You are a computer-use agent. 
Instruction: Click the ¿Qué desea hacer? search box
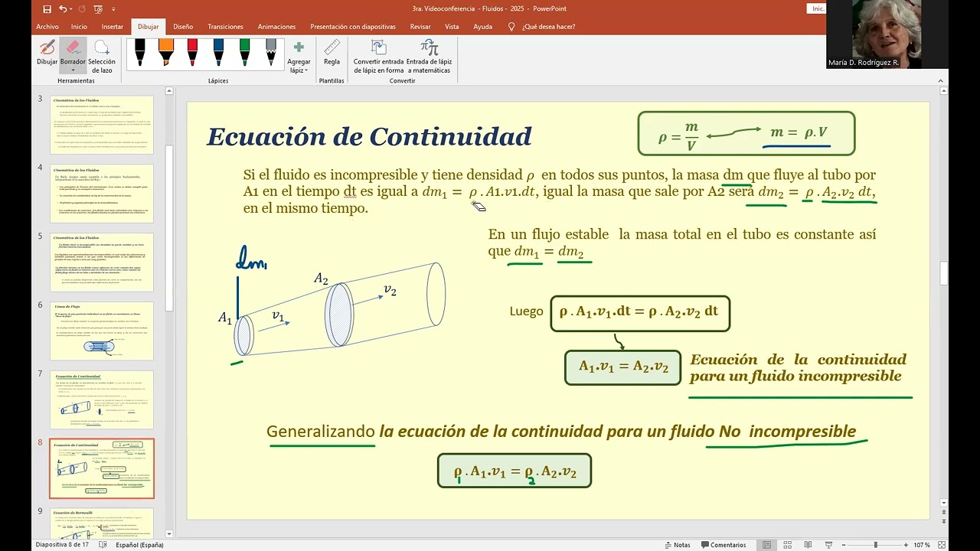point(548,27)
